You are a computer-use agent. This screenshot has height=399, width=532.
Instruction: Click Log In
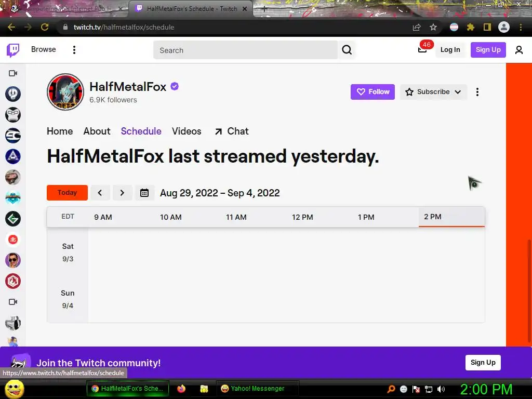450,50
